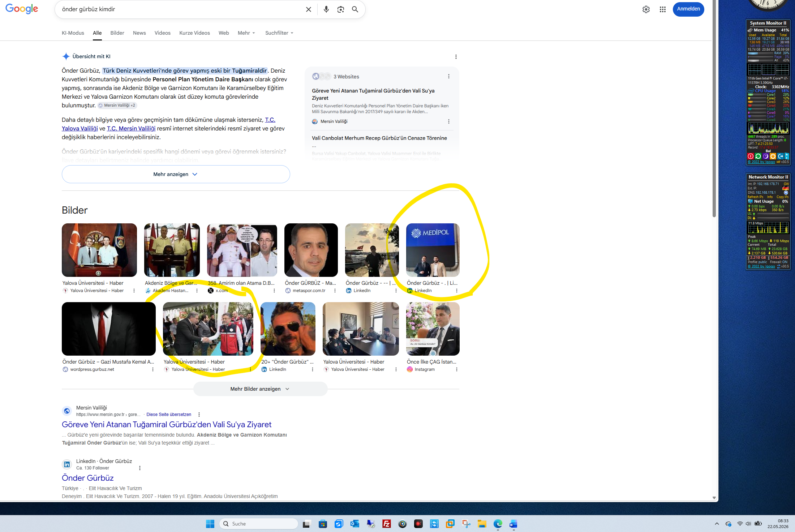Open the Medipol LinkedIn image thumbnail
This screenshot has width=795, height=532.
[x=433, y=250]
